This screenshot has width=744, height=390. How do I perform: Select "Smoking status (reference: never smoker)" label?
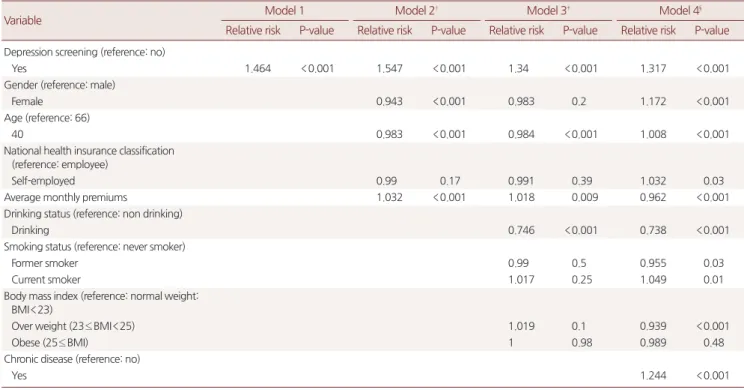tap(94, 247)
